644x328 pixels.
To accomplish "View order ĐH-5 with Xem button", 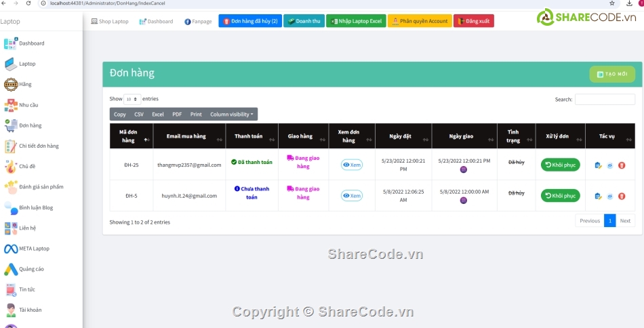I will 352,196.
